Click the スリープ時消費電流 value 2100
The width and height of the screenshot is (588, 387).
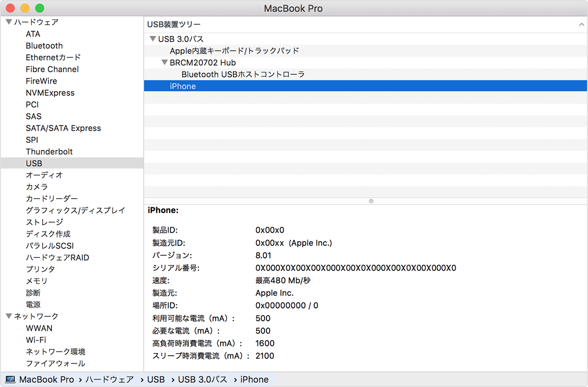point(265,356)
